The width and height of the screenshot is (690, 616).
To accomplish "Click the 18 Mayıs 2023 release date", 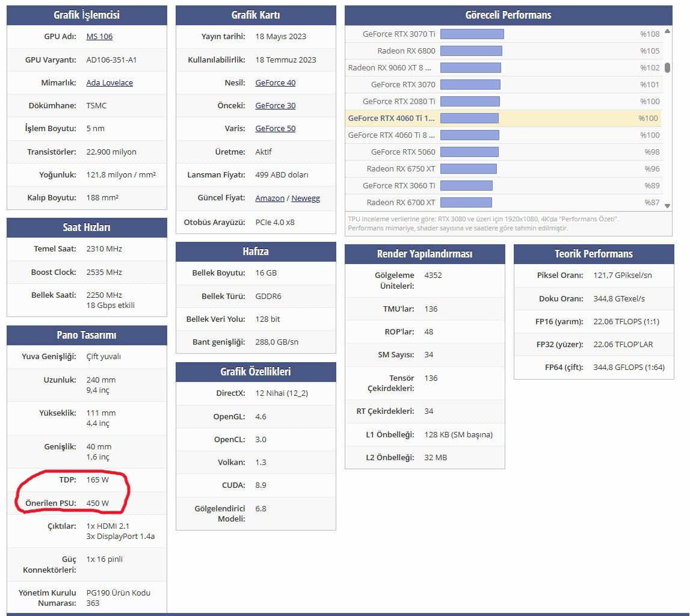I will pyautogui.click(x=281, y=37).
